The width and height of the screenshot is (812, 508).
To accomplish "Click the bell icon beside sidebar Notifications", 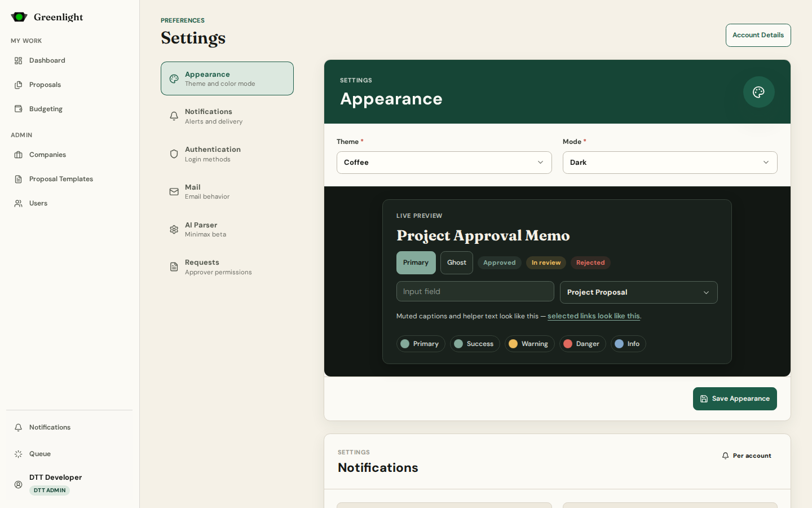I will [x=19, y=427].
